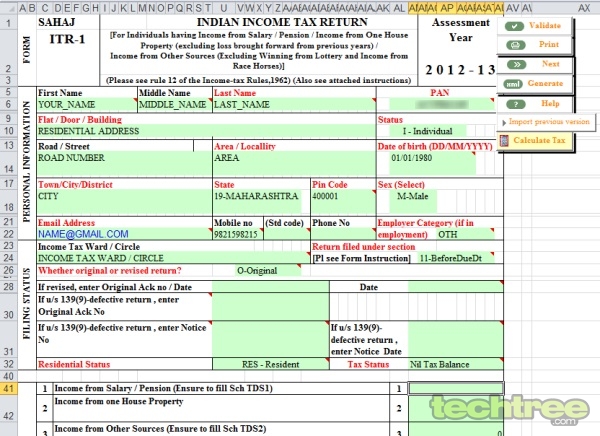The image size is (600, 436).
Task: Open the Status dropdown showing I - Individual
Action: pyautogui.click(x=427, y=131)
